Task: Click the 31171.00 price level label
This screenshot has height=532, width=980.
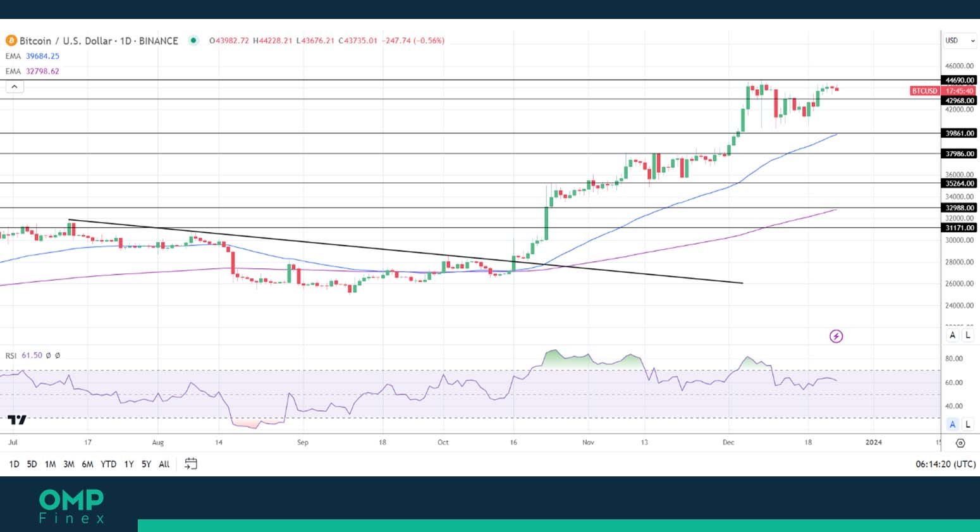Action: pos(959,228)
